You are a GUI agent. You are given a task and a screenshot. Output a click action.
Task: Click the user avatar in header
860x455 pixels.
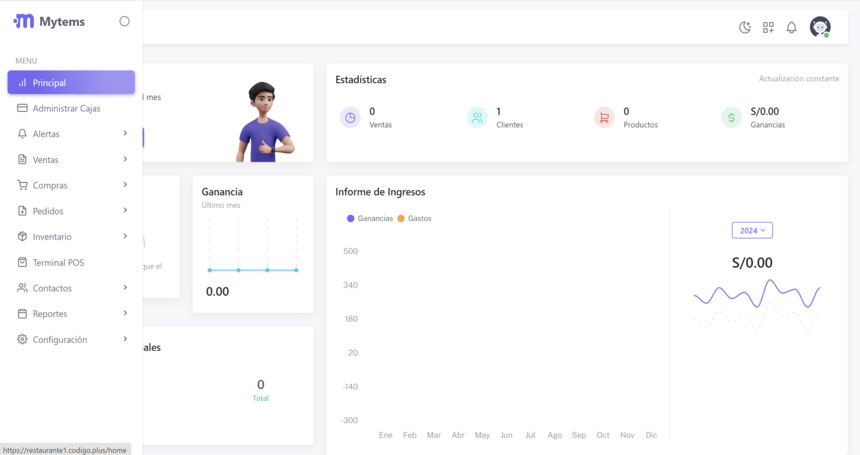pos(820,27)
